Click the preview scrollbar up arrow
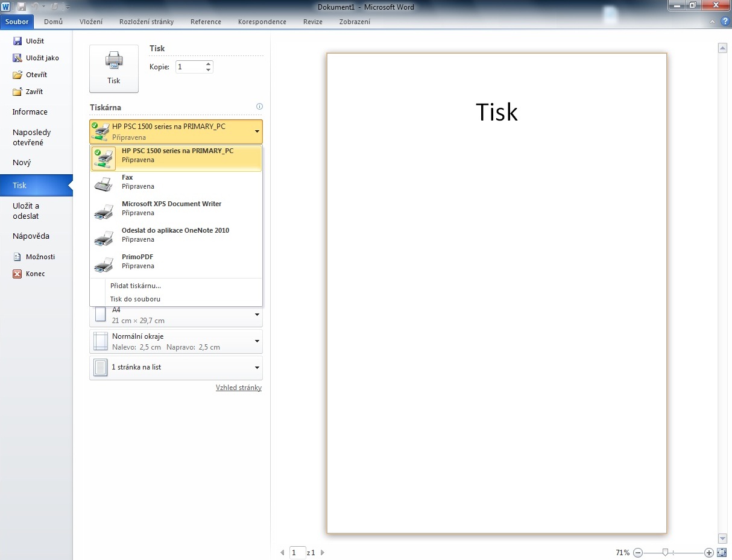This screenshot has width=732, height=560. 723,48
